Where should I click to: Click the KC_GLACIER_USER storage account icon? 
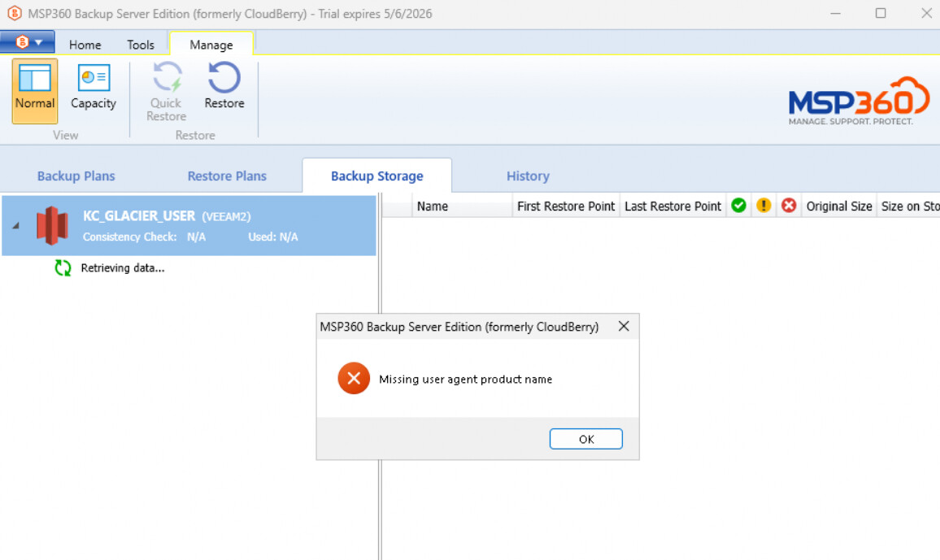[x=52, y=225]
